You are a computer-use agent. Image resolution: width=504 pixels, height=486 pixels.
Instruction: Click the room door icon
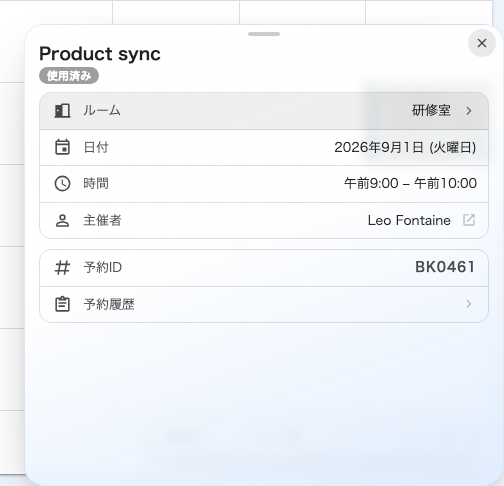point(62,111)
